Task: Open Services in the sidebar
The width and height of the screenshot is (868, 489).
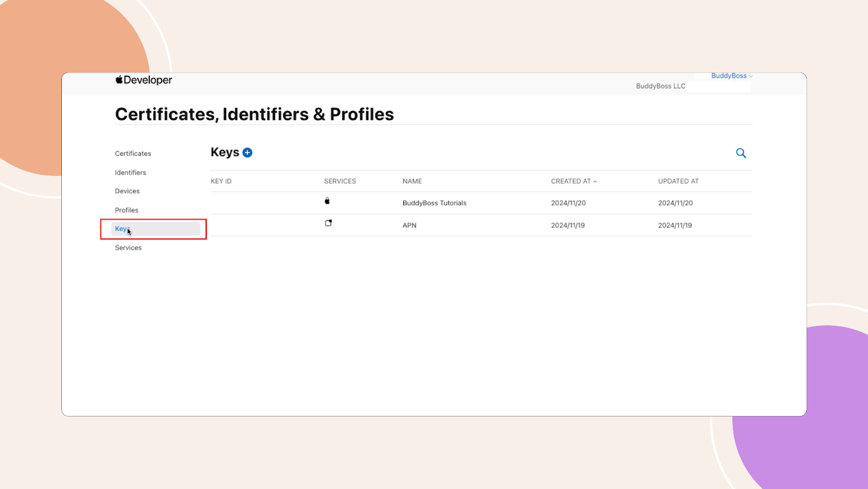Action: tap(128, 247)
